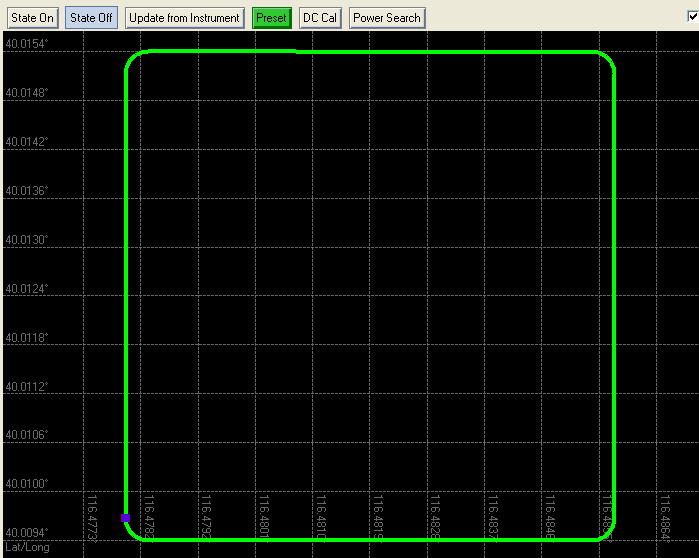The width and height of the screenshot is (699, 558).
Task: Click the top-right corner of green track
Action: 608,58
